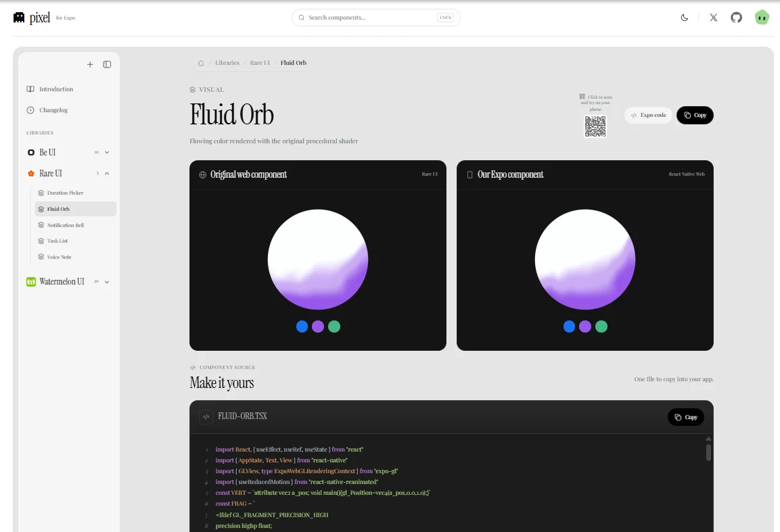780x532 pixels.
Task: Click the search components field
Action: [375, 18]
